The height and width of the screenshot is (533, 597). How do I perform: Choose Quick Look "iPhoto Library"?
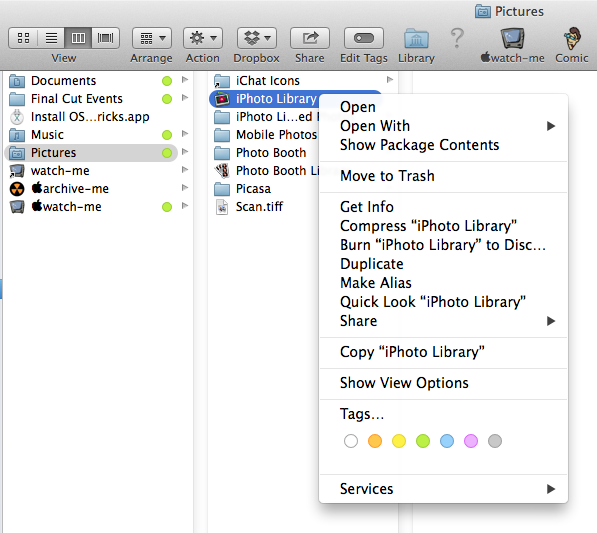(x=444, y=302)
